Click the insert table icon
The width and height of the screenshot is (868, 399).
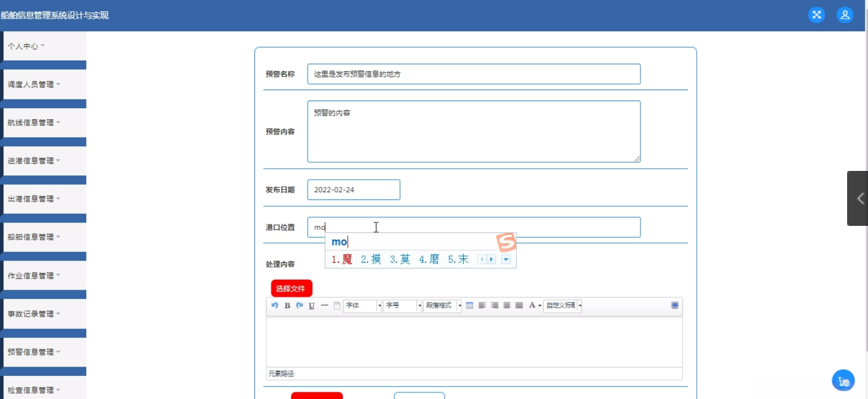pos(470,306)
